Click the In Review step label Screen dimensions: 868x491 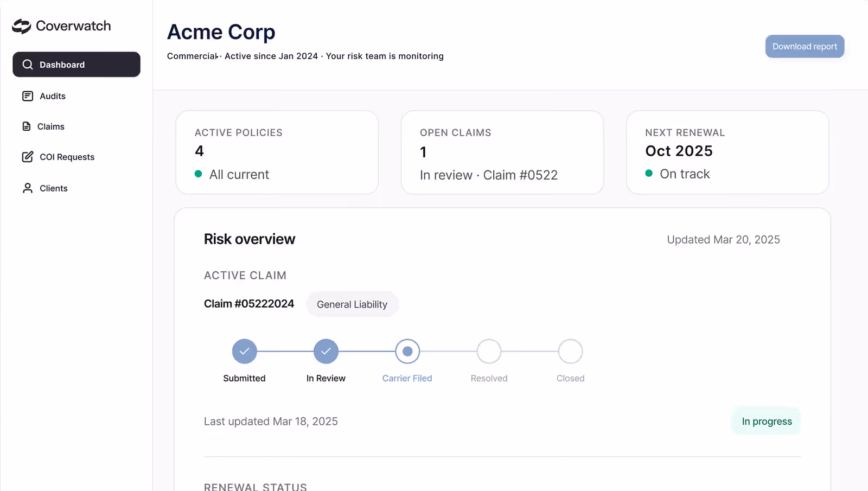[x=325, y=378]
